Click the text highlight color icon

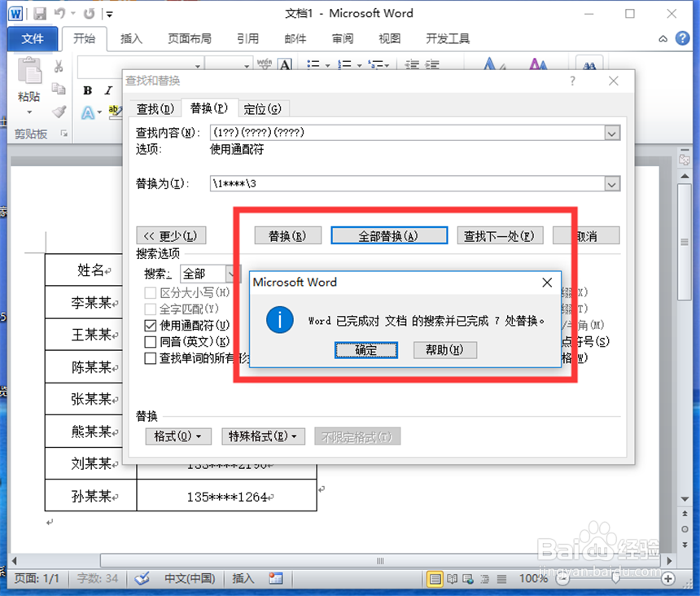point(116,110)
